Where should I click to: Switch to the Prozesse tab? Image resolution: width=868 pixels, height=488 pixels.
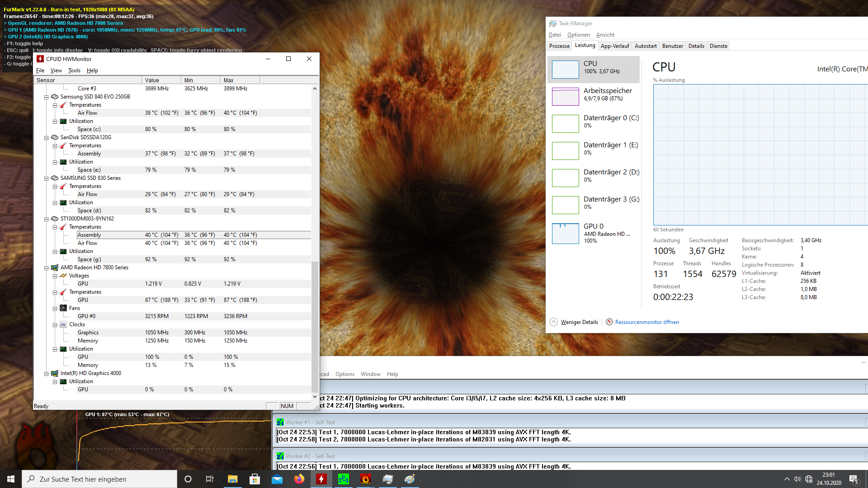coord(559,46)
